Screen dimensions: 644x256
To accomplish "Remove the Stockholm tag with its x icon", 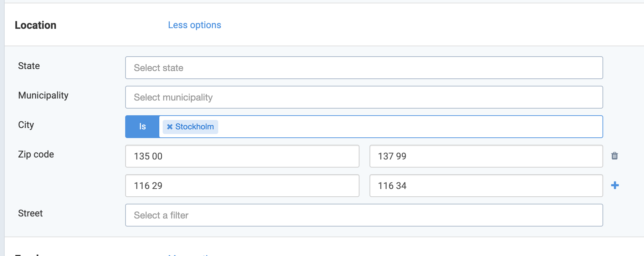I will 170,127.
